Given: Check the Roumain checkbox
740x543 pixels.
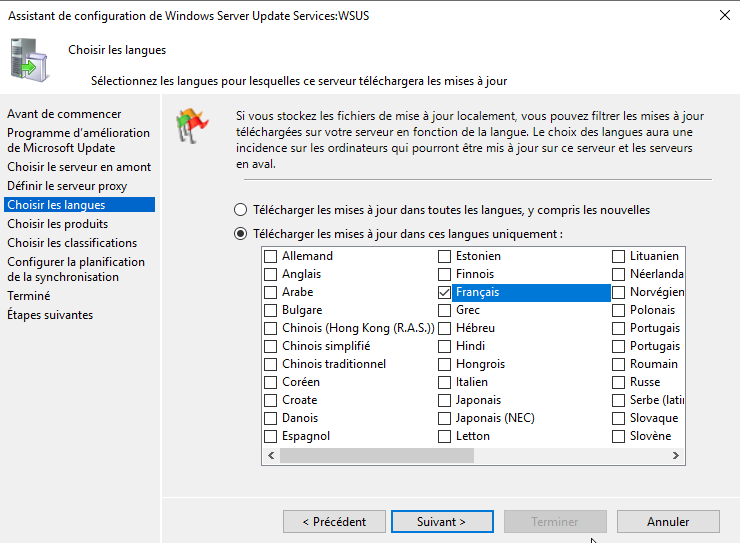Looking at the screenshot, I should tap(618, 364).
